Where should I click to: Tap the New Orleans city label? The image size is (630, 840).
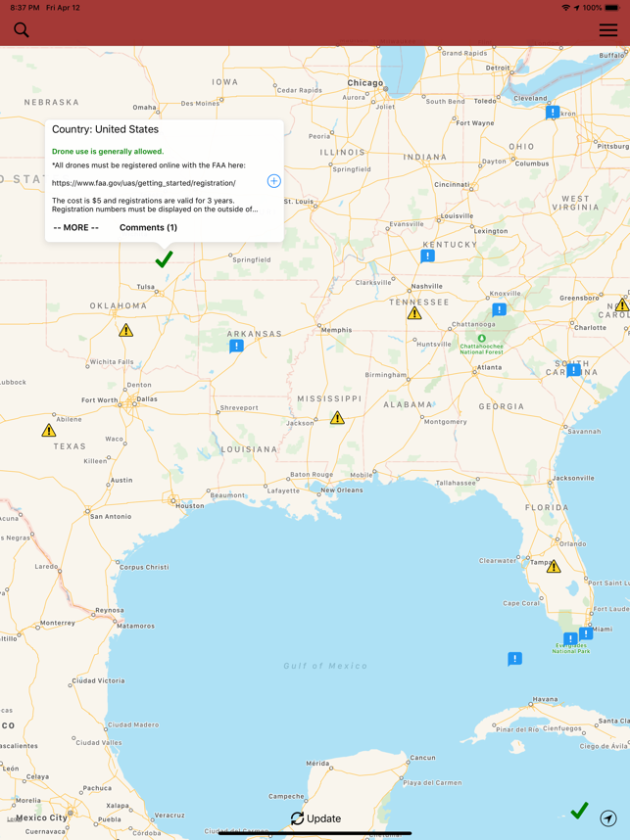[342, 490]
